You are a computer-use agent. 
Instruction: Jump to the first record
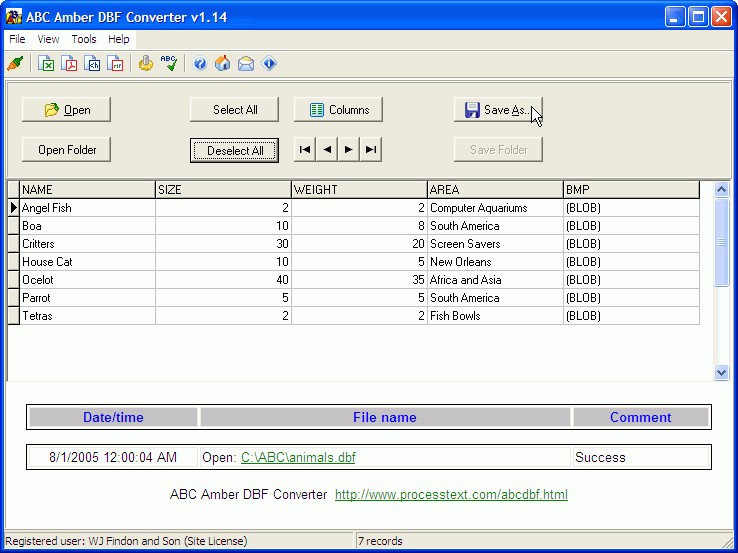(x=305, y=150)
